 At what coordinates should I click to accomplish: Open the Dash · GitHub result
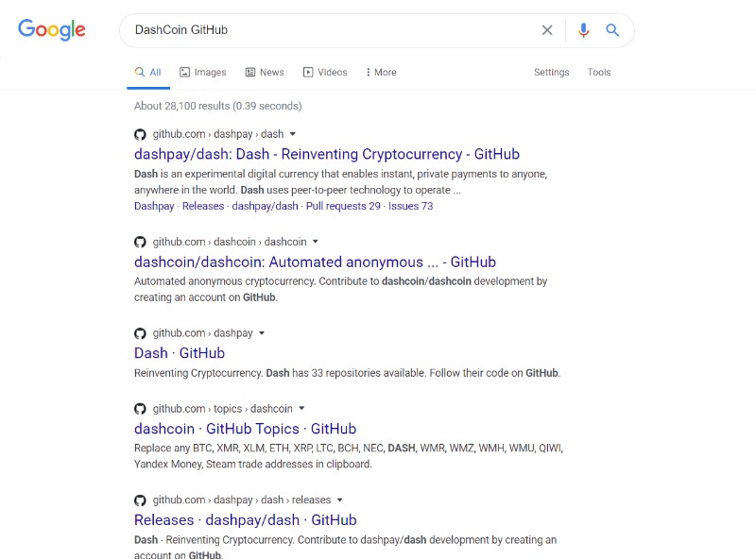(180, 353)
